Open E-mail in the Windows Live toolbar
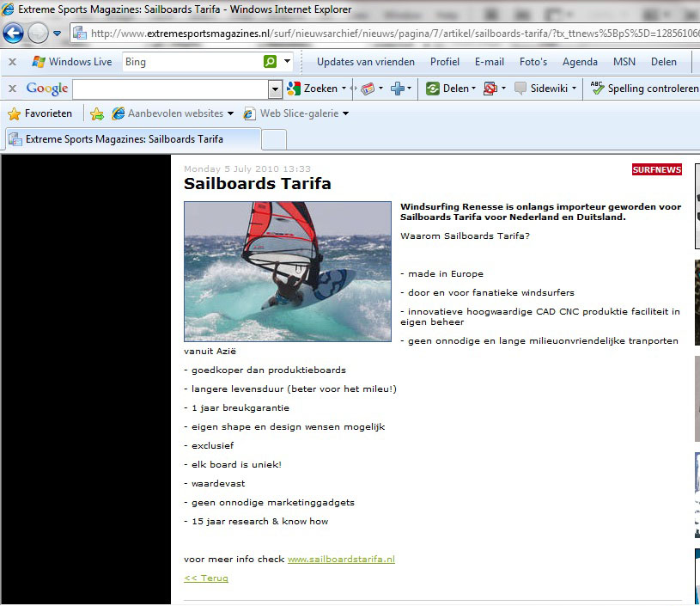 490,62
